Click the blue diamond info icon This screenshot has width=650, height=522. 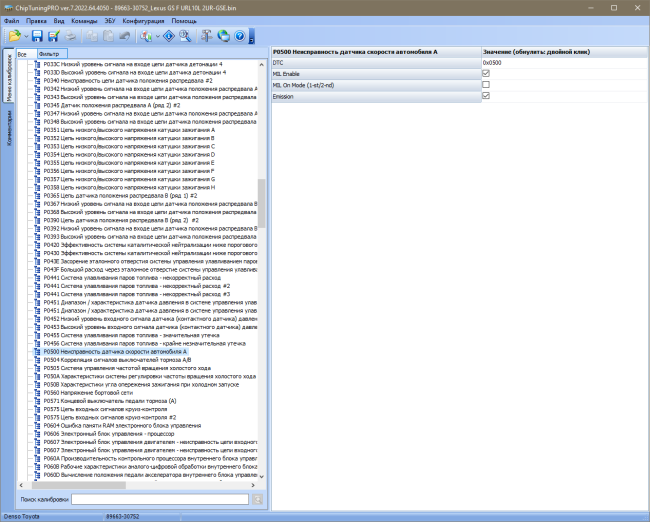(169, 36)
